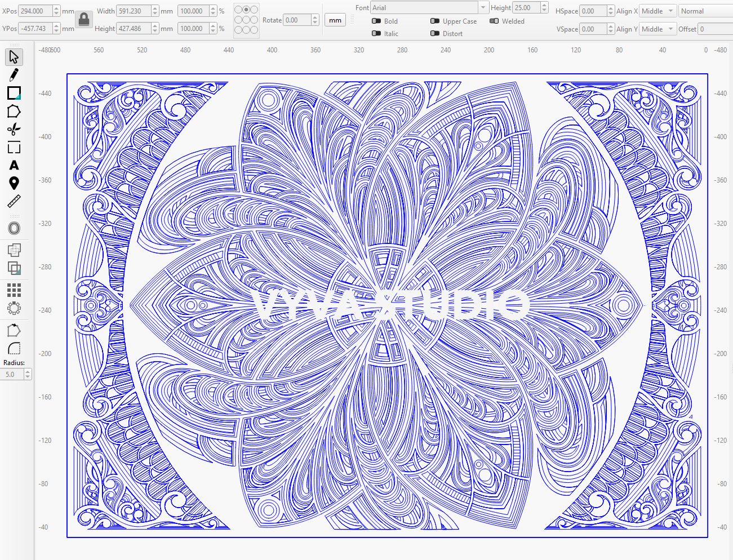Image resolution: width=733 pixels, height=560 pixels.
Task: Click the Width value field
Action: coord(134,11)
